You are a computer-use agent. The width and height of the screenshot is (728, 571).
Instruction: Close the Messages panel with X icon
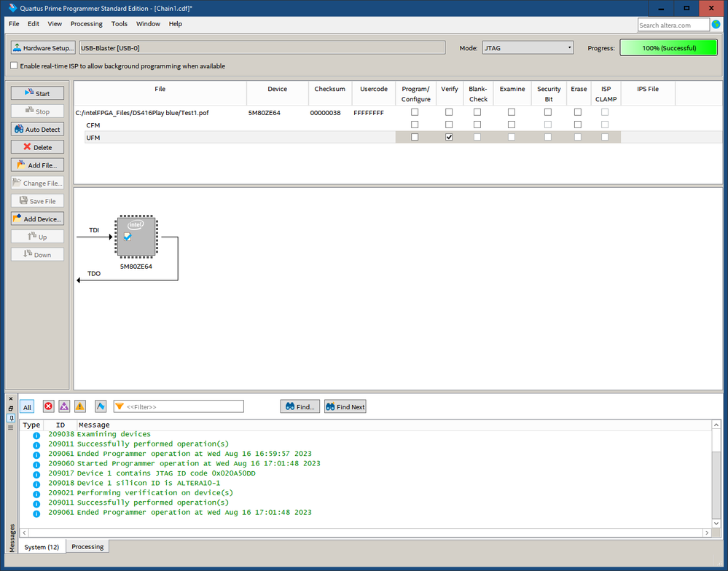(x=11, y=400)
